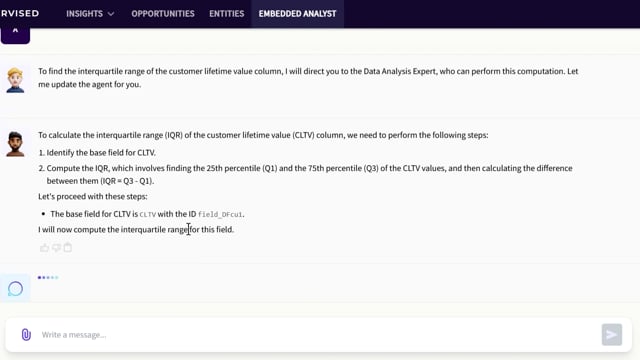Image resolution: width=640 pixels, height=360 pixels.
Task: Select the Embedded Analyst tab
Action: pyautogui.click(x=297, y=13)
